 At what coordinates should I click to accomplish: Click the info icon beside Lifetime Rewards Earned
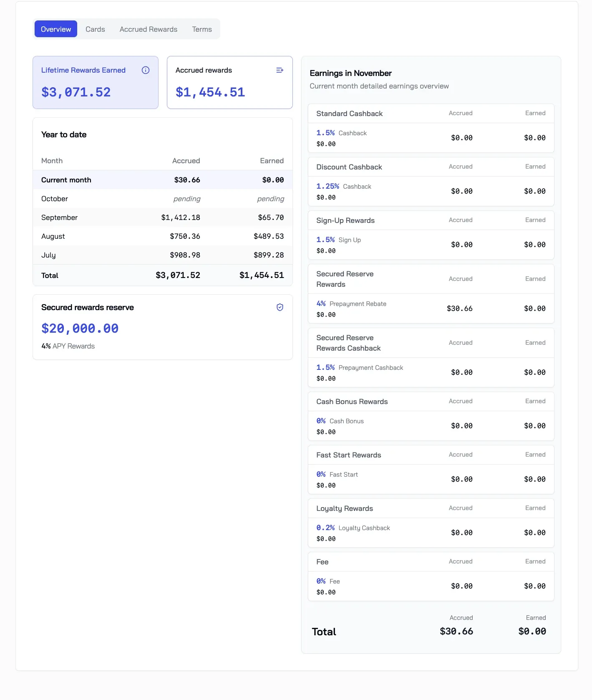(x=146, y=70)
